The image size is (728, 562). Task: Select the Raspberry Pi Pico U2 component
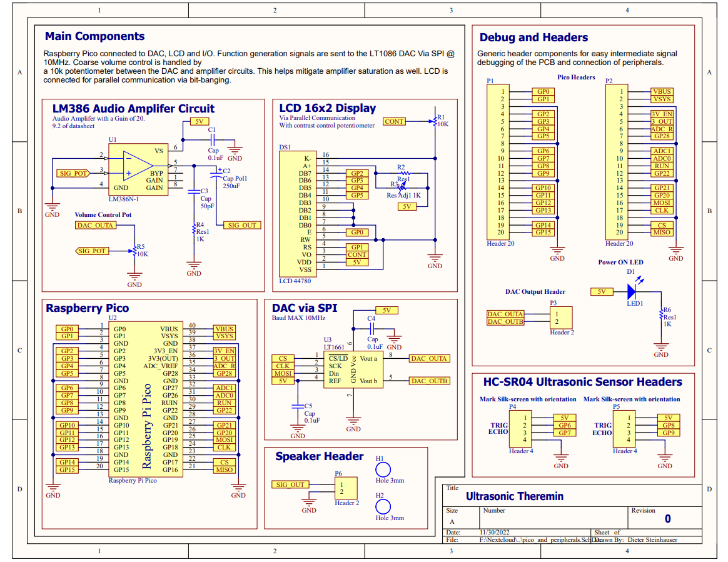[146, 399]
